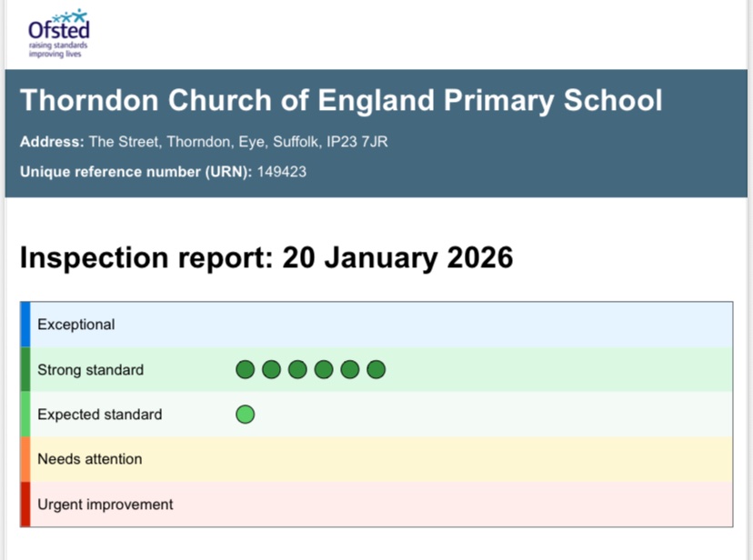Click fifth Strong standard dot
The height and width of the screenshot is (560, 753).
point(349,369)
